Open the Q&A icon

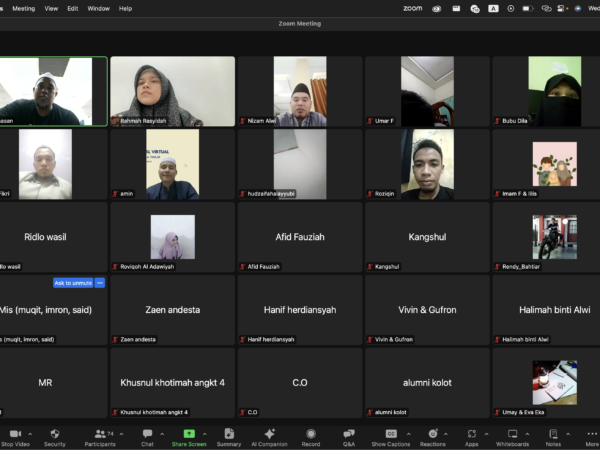pyautogui.click(x=349, y=434)
